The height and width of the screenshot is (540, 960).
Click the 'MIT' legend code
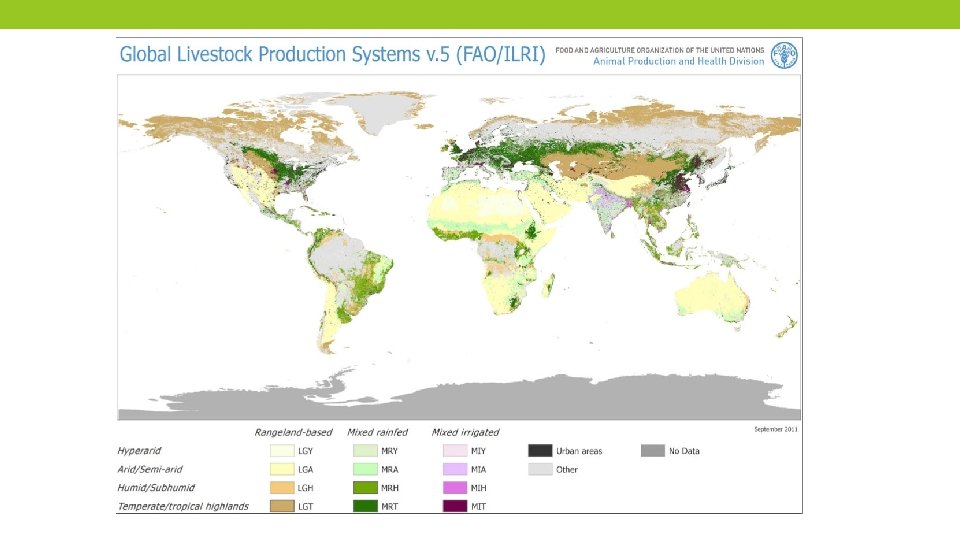(x=478, y=506)
